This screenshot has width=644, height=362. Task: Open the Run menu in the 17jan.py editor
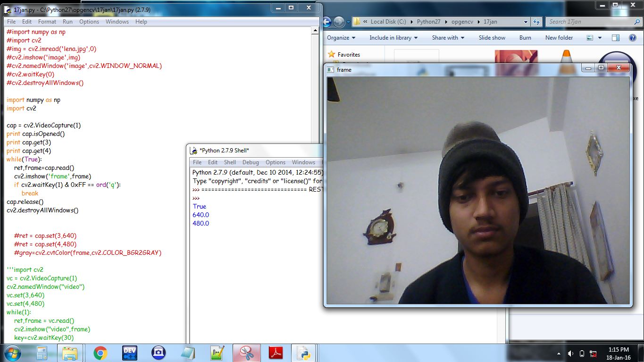coord(67,21)
